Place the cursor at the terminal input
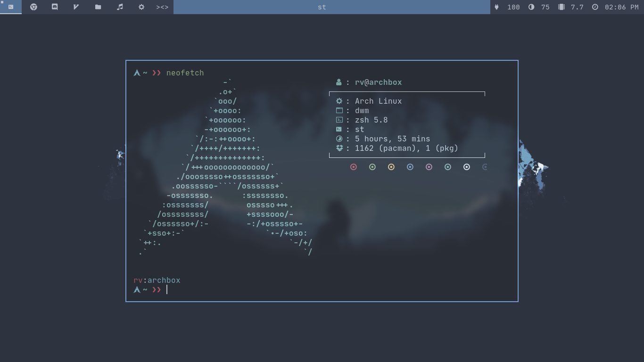The image size is (644, 362). pyautogui.click(x=167, y=289)
